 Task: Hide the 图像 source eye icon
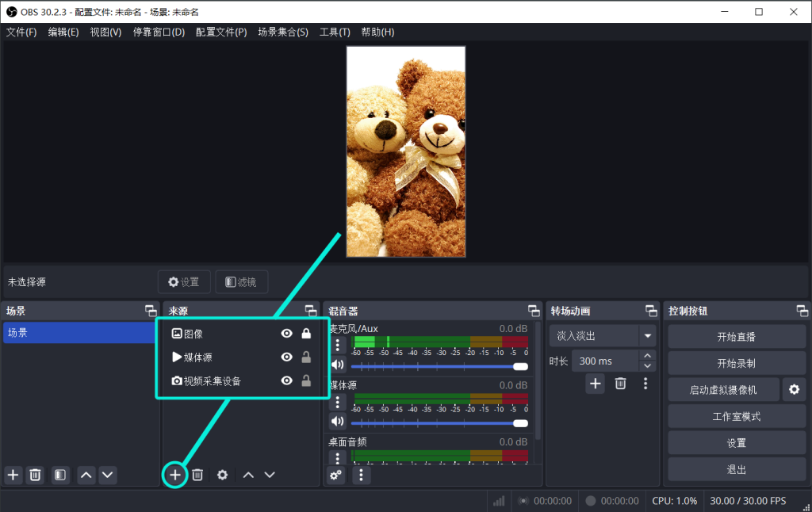click(x=287, y=334)
